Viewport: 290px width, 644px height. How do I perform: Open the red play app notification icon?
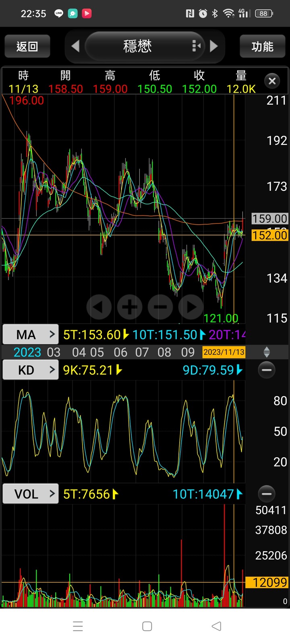(87, 13)
